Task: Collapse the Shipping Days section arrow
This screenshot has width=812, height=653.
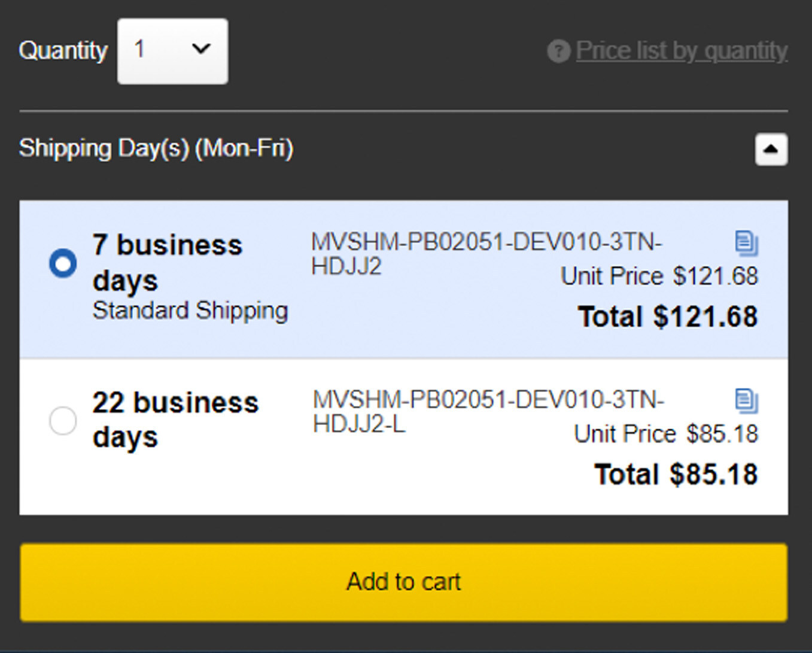Action: click(x=771, y=149)
